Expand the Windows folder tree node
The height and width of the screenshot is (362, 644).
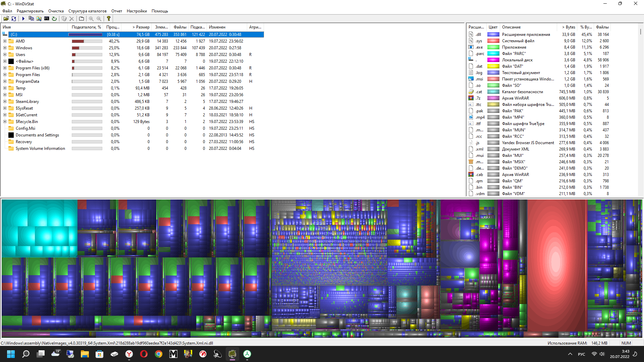[x=5, y=48]
